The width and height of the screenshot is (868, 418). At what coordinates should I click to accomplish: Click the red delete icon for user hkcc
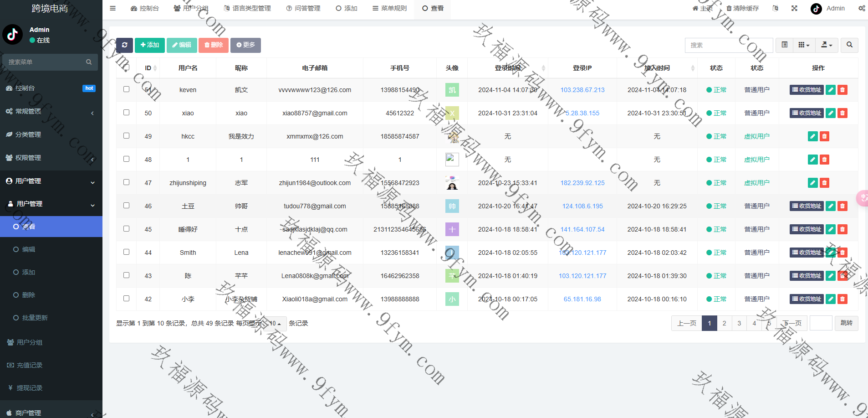pyautogui.click(x=824, y=136)
